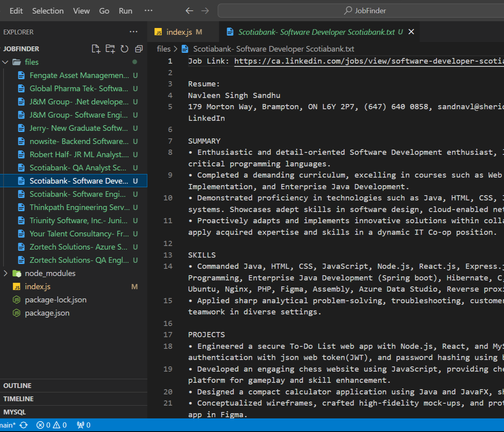Click the sync changes icon in status bar

click(x=24, y=425)
